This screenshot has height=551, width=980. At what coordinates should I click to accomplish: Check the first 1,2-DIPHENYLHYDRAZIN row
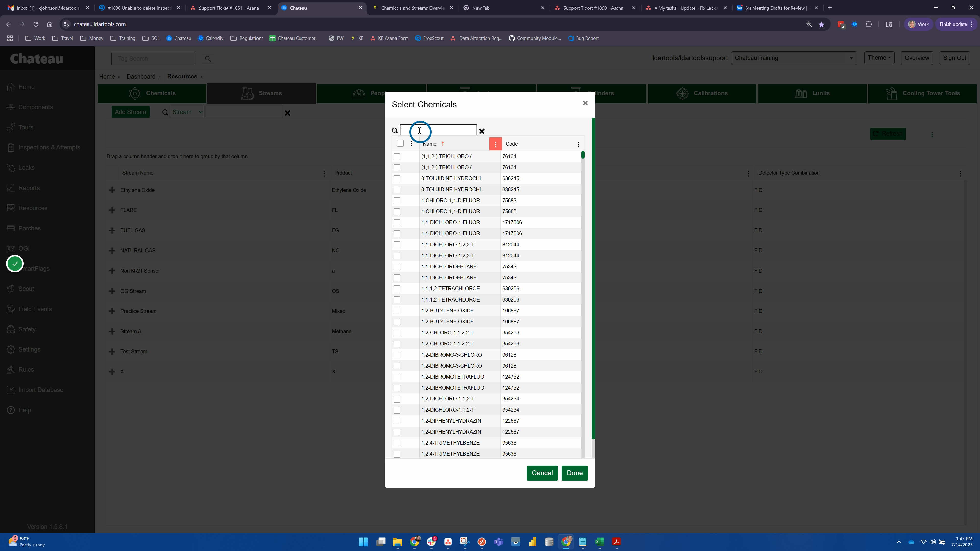(397, 421)
